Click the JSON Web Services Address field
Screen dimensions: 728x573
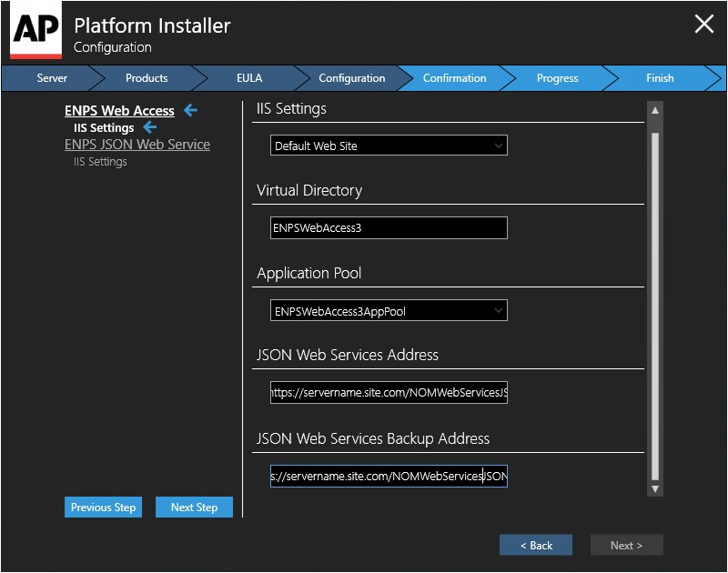pyautogui.click(x=389, y=393)
